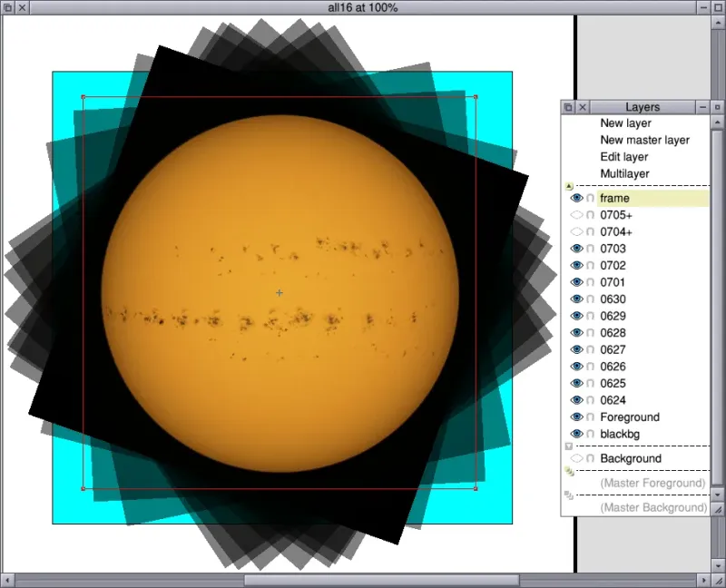This screenshot has width=726, height=588.
Task: Show the Background layer via its empty eye icon
Action: pos(576,458)
